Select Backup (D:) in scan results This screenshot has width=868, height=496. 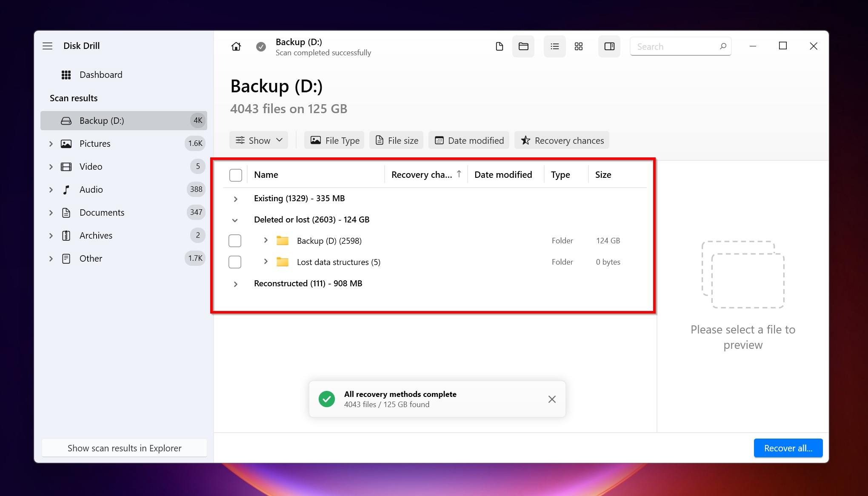click(124, 121)
